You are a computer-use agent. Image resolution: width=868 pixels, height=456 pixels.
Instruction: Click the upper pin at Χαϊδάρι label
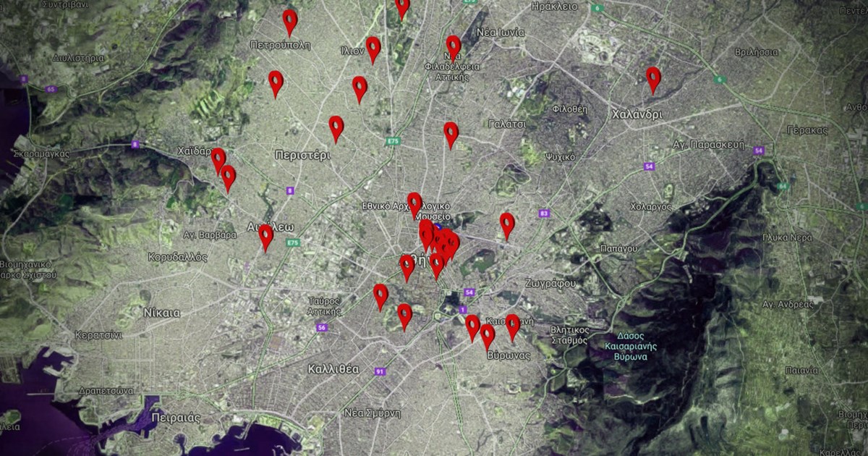pos(218,160)
